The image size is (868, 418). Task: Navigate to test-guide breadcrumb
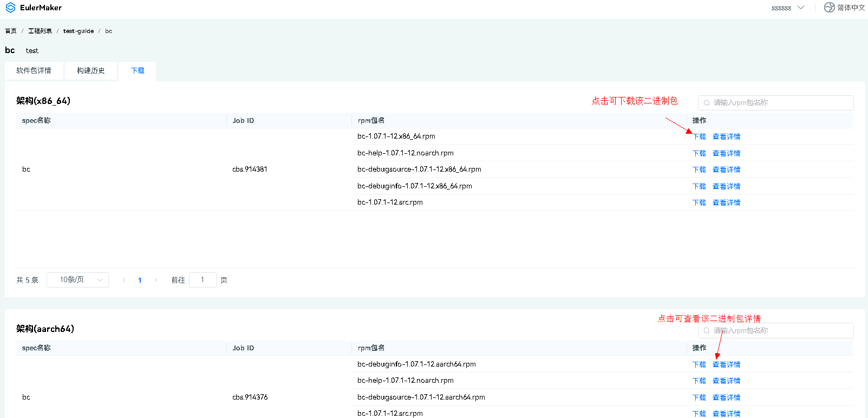point(79,31)
